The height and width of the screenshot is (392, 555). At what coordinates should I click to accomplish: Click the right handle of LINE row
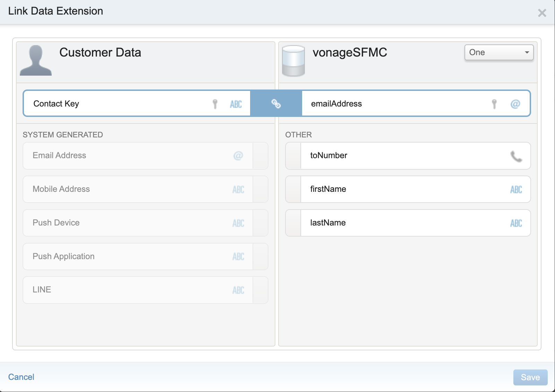point(260,290)
